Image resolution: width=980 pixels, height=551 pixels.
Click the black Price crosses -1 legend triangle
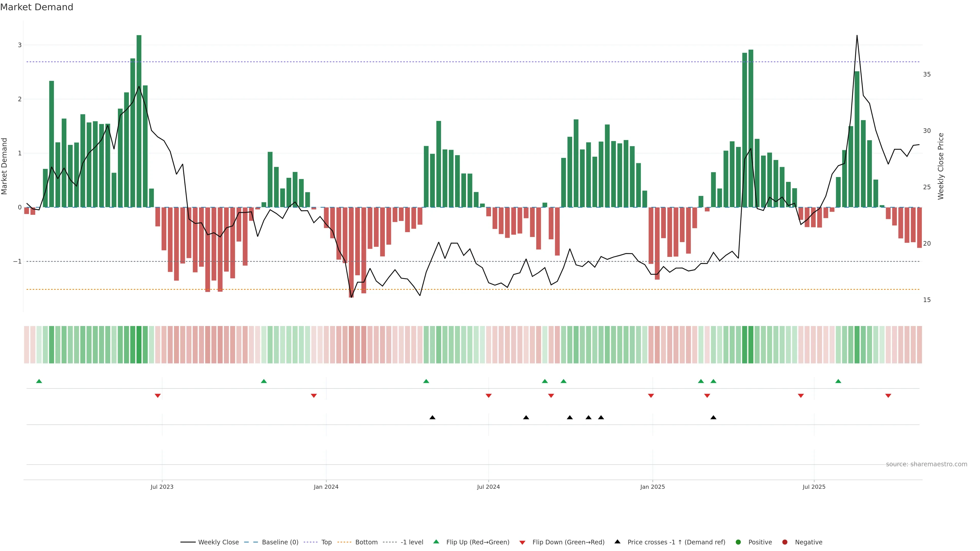[617, 542]
